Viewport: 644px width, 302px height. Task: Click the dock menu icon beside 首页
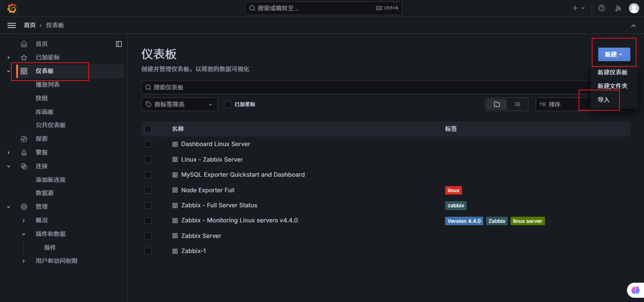click(119, 44)
